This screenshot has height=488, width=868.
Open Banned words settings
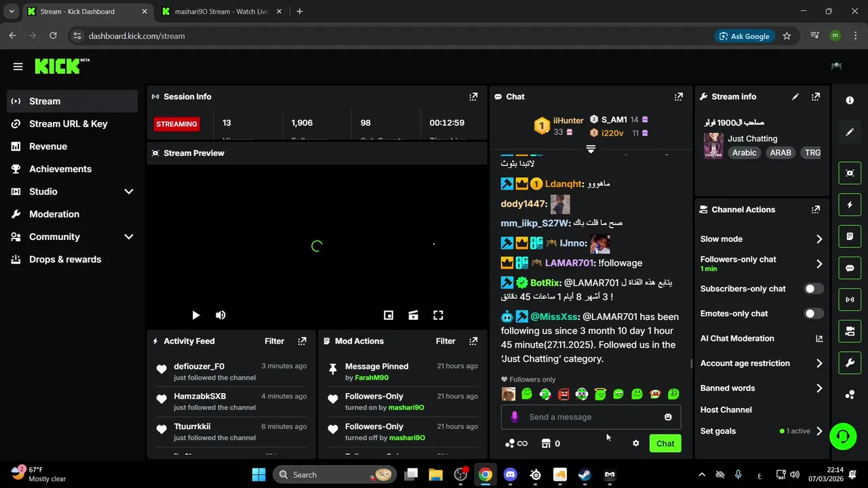point(762,388)
